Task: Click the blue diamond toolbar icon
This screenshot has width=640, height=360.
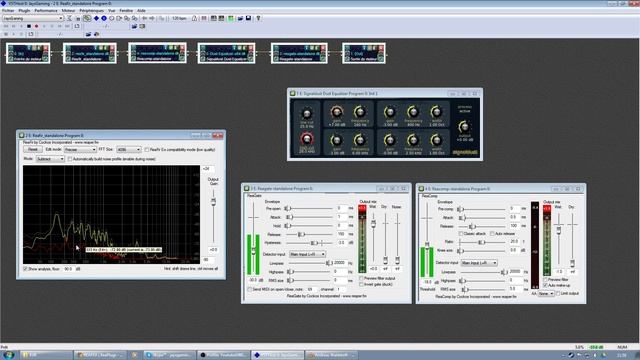Action: click(x=96, y=18)
